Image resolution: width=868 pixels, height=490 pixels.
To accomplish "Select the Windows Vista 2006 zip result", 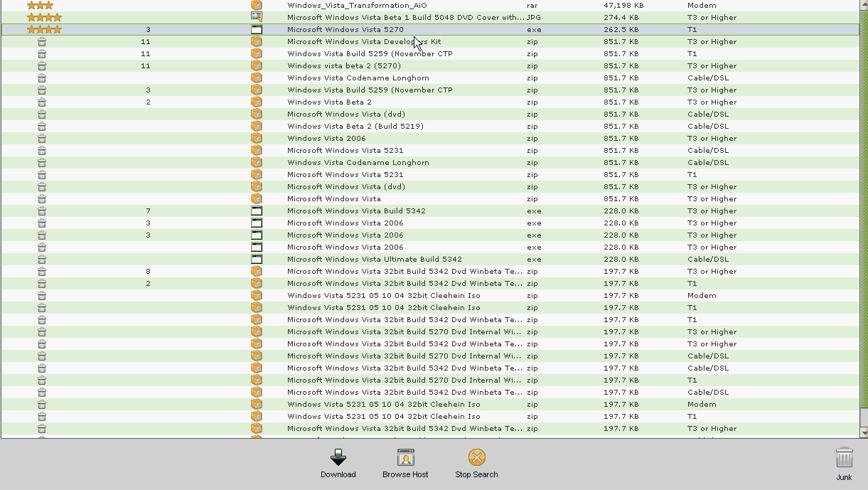I will pos(326,138).
